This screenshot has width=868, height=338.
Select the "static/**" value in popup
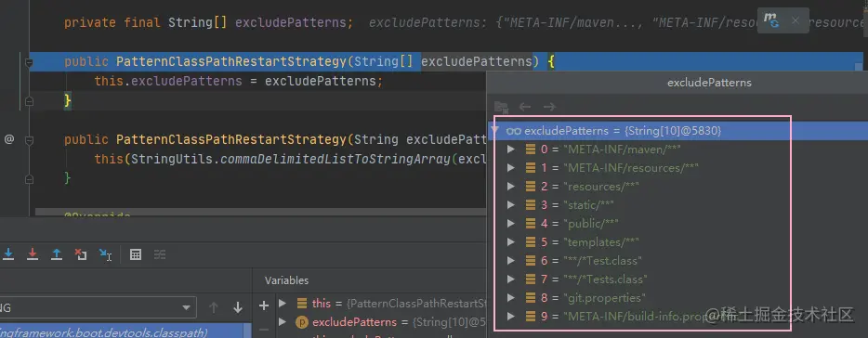click(588, 204)
